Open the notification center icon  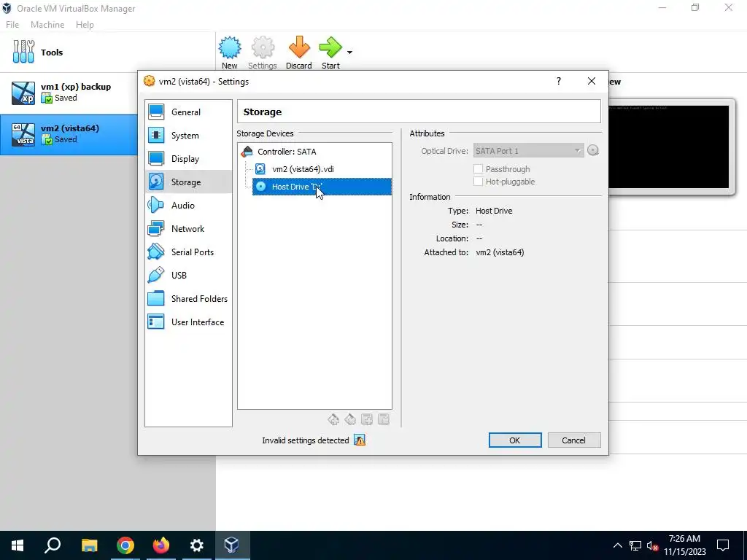click(x=723, y=545)
